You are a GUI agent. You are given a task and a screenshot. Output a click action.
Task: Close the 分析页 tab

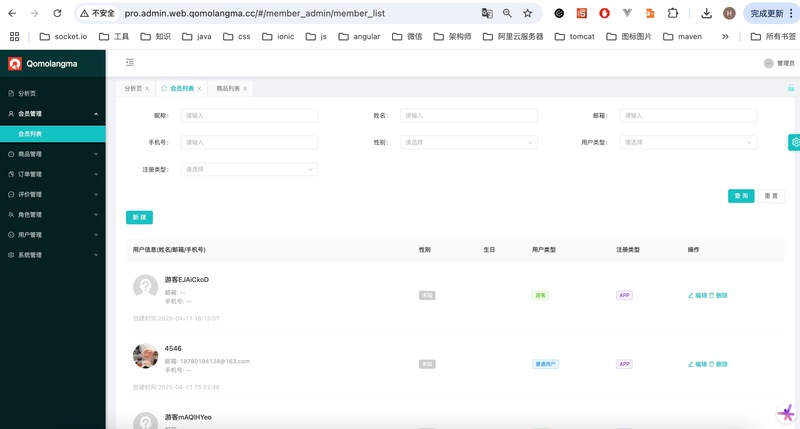pos(147,89)
